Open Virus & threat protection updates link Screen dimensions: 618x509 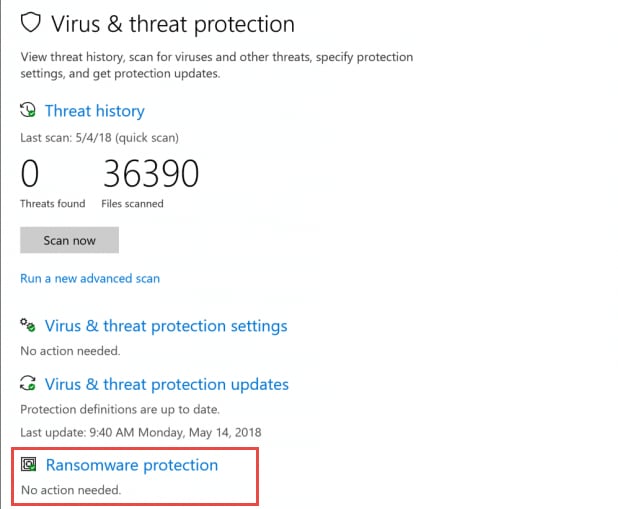167,385
